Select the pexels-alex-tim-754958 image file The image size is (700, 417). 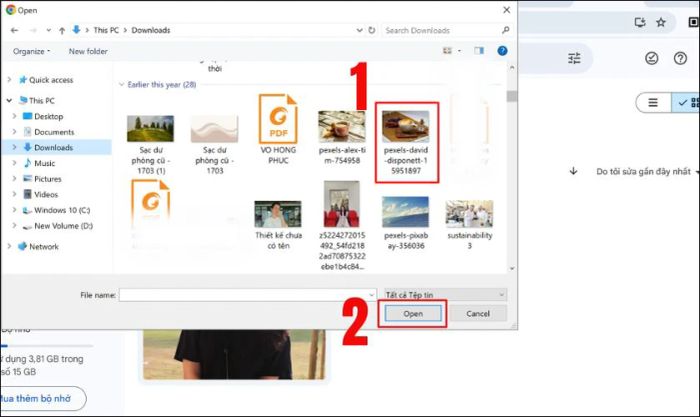pos(342,138)
